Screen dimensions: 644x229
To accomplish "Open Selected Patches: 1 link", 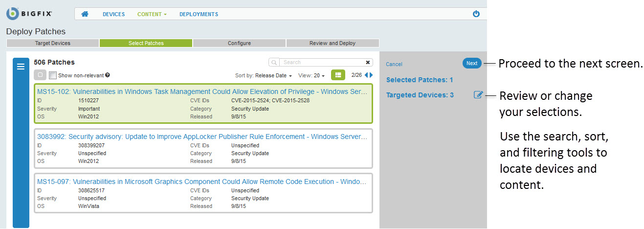I will [420, 80].
